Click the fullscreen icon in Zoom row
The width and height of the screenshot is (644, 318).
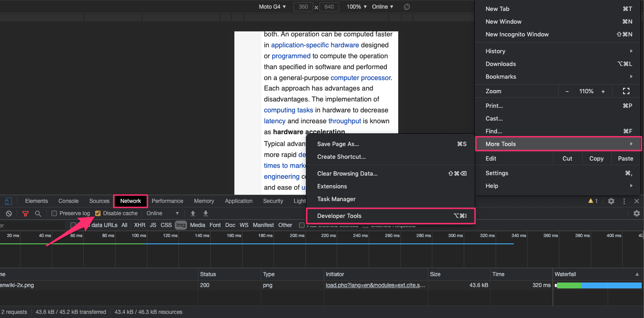click(626, 91)
